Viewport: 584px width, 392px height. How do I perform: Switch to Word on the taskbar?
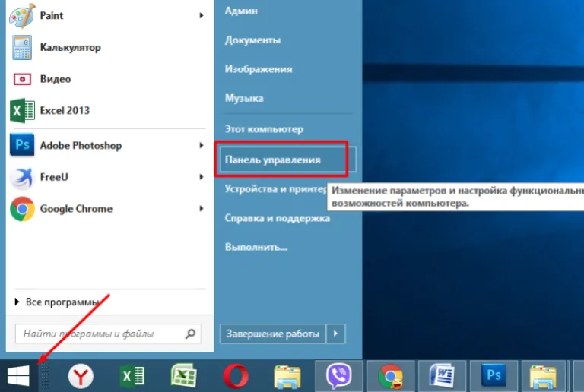click(442, 375)
